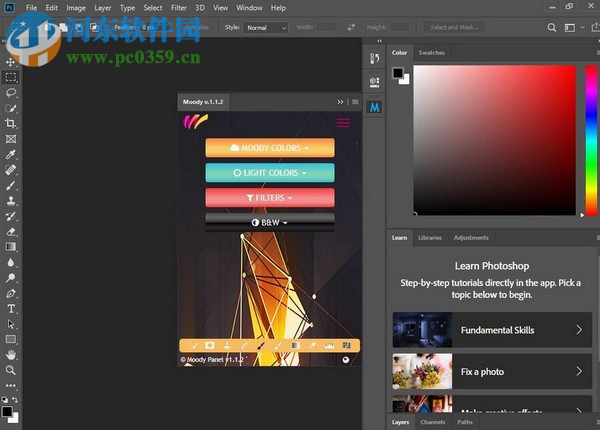Select the Type tool
The height and width of the screenshot is (436, 603).
11,309
